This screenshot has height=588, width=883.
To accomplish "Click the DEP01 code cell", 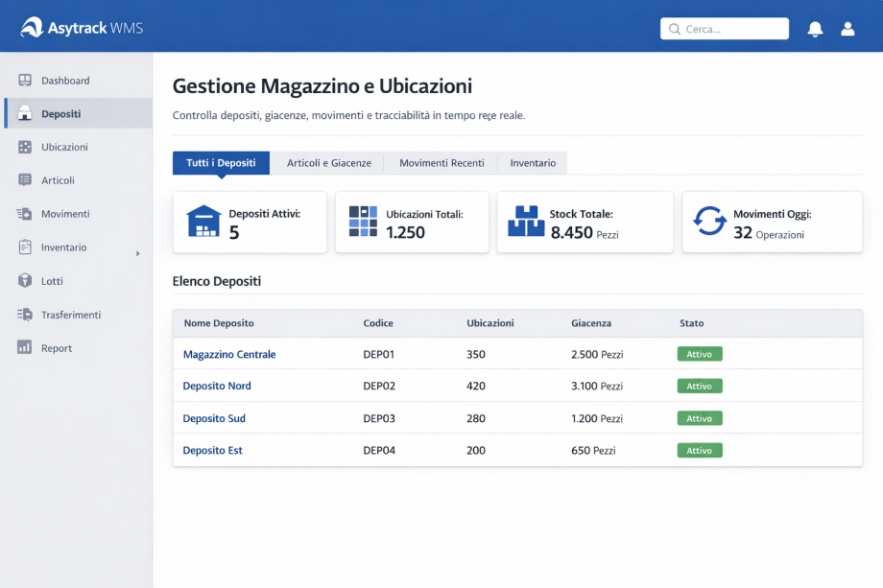I will [378, 355].
